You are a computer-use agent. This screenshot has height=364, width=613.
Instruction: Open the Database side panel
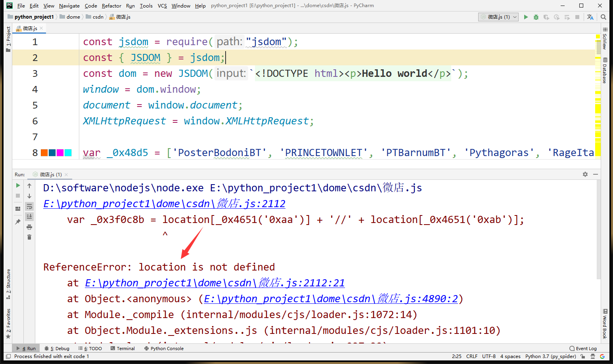coord(605,70)
